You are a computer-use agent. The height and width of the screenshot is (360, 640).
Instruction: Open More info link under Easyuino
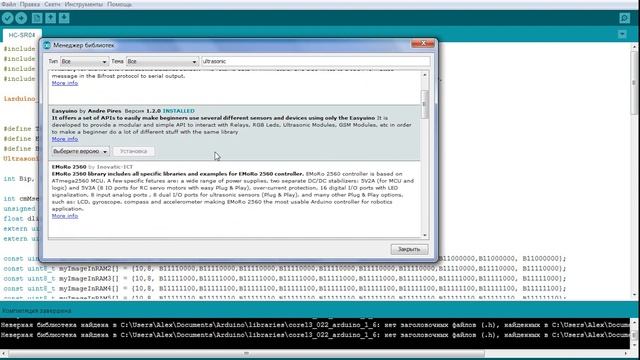click(x=65, y=139)
